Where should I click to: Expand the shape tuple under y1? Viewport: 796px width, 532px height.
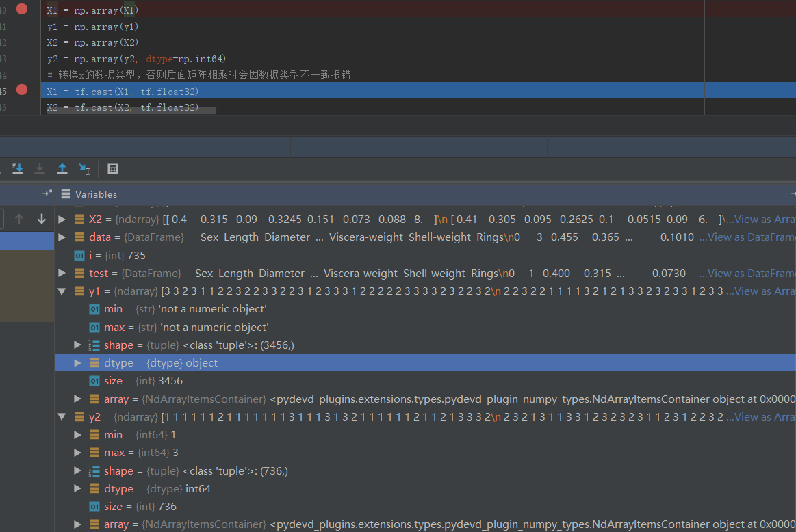pyautogui.click(x=77, y=345)
